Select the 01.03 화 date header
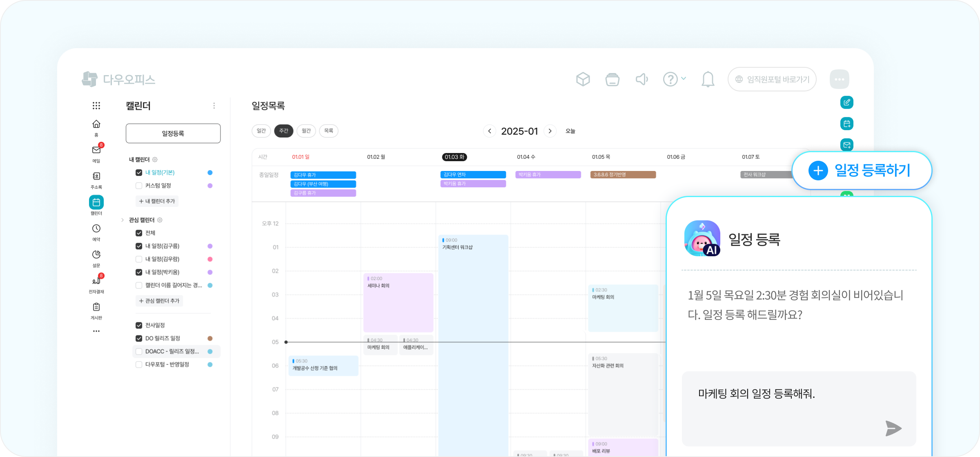This screenshot has height=457, width=980. pyautogui.click(x=454, y=157)
